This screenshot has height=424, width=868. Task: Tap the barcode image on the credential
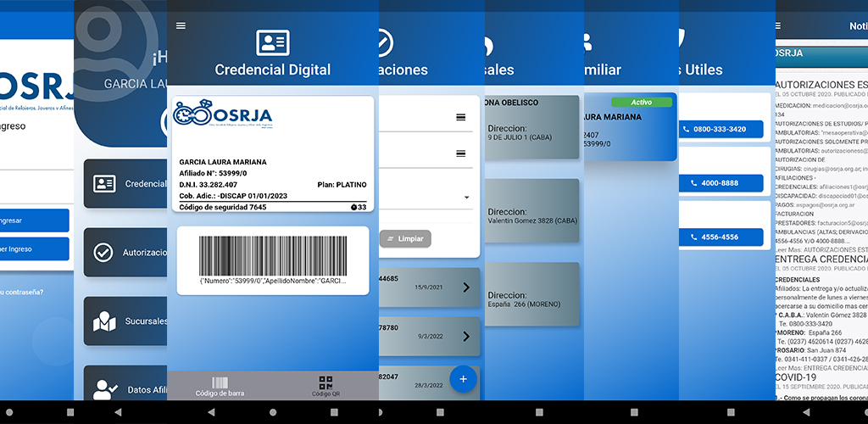(273, 256)
